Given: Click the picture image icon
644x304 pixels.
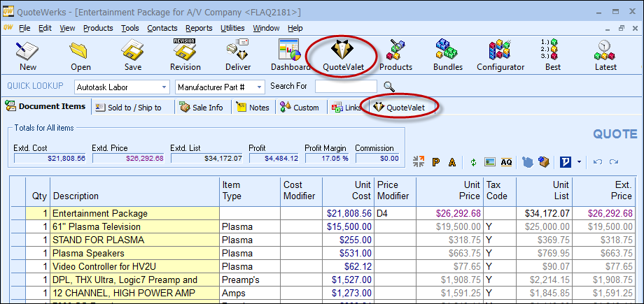Looking at the screenshot, I should (489, 162).
